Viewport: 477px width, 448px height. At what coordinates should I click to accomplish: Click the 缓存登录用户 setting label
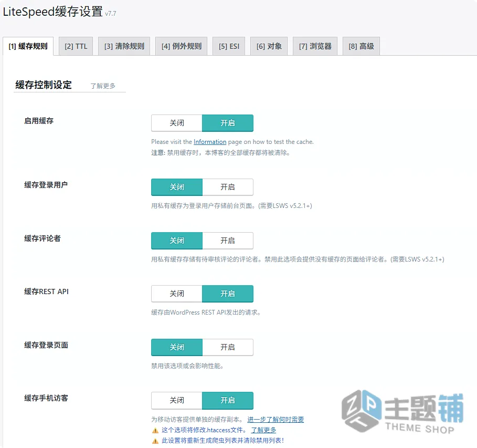click(46, 185)
